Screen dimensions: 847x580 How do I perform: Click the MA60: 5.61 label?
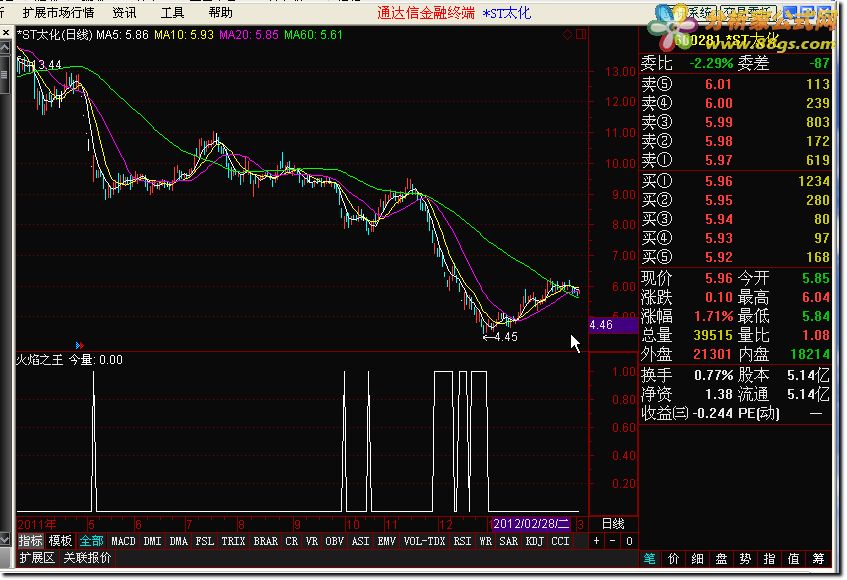click(313, 35)
